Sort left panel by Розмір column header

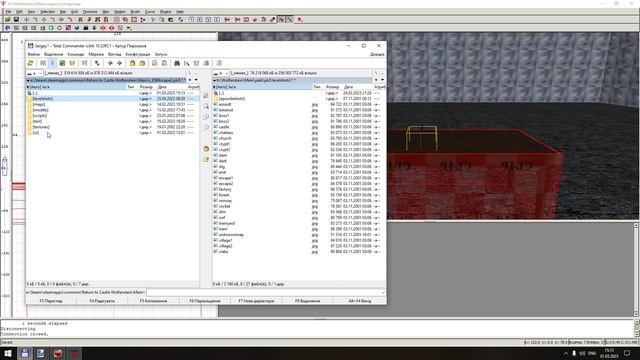tap(146, 87)
